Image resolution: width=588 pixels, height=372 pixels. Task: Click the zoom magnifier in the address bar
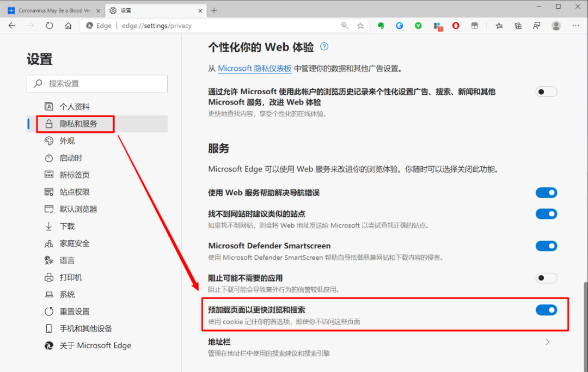coord(345,25)
